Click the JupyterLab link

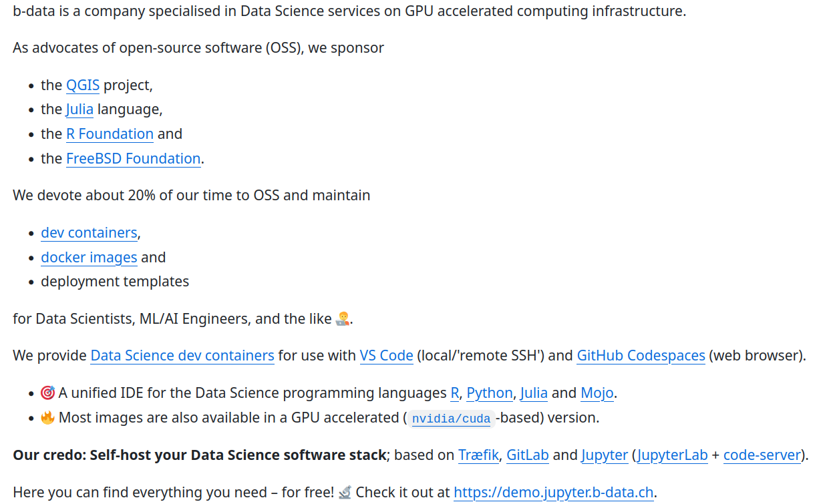(672, 455)
